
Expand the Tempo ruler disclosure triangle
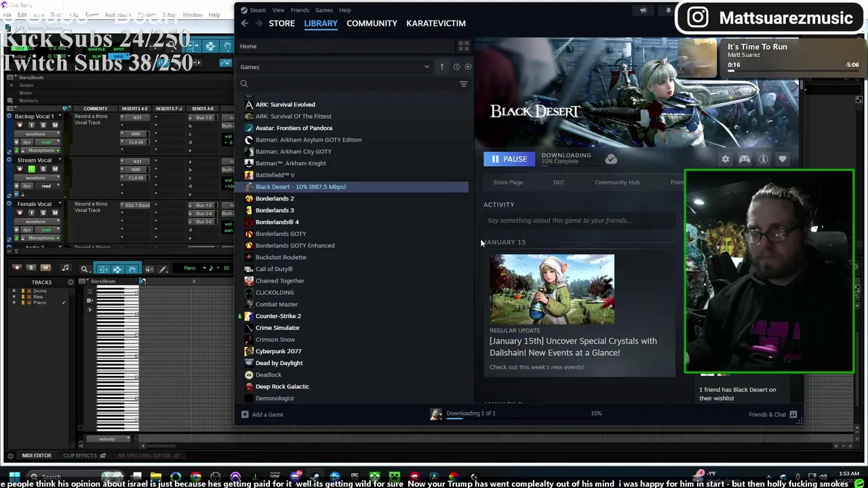(12, 85)
